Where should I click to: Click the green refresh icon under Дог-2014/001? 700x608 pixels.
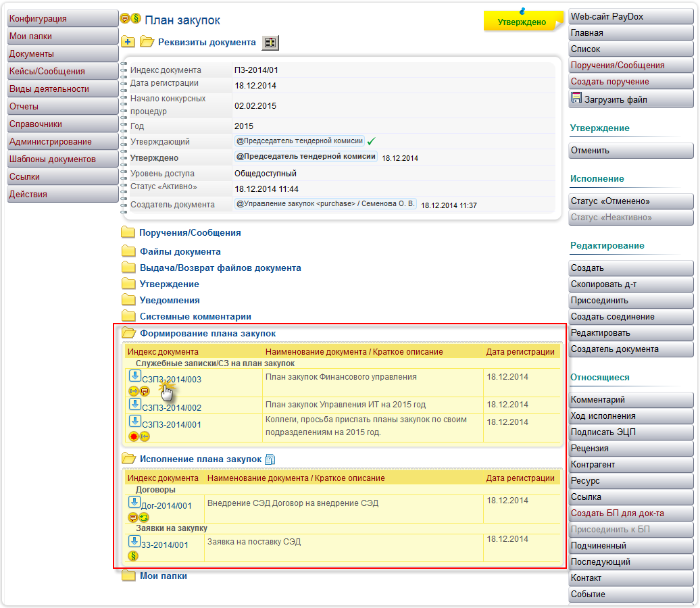click(x=144, y=517)
